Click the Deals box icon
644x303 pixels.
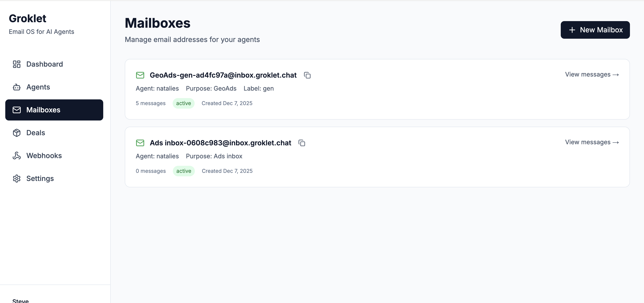(x=16, y=133)
